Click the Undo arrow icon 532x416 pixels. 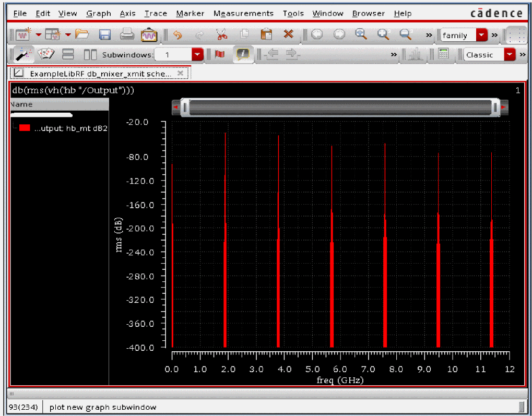pyautogui.click(x=178, y=35)
